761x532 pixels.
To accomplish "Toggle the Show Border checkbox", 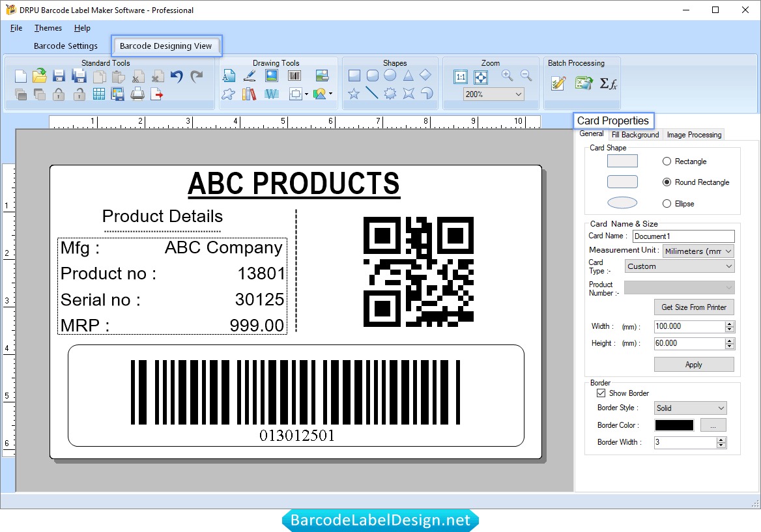I will (x=601, y=393).
